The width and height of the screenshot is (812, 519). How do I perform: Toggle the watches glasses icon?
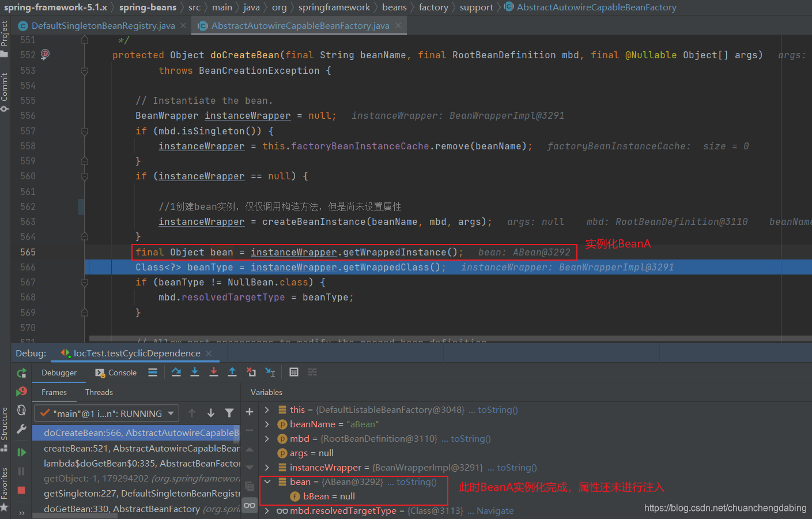(x=250, y=505)
